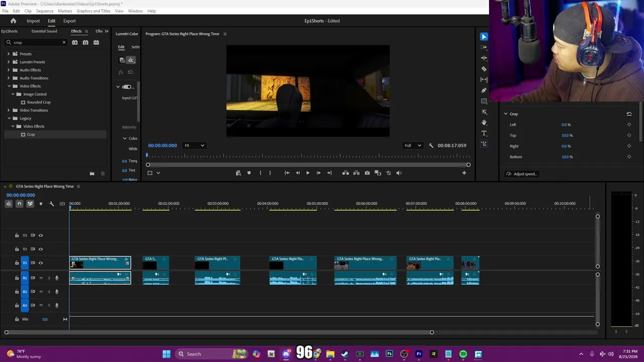Open the button editor plus icon
Screen dimensions: 644x362
[464, 173]
